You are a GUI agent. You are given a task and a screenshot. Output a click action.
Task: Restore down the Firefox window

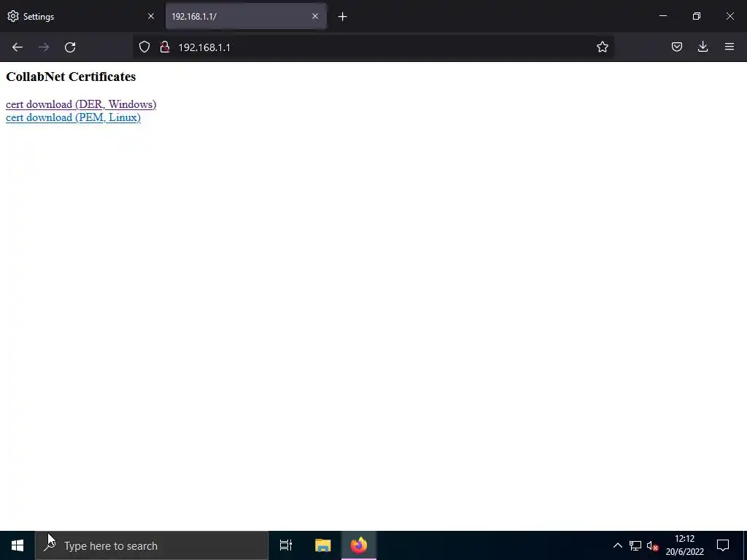[697, 16]
